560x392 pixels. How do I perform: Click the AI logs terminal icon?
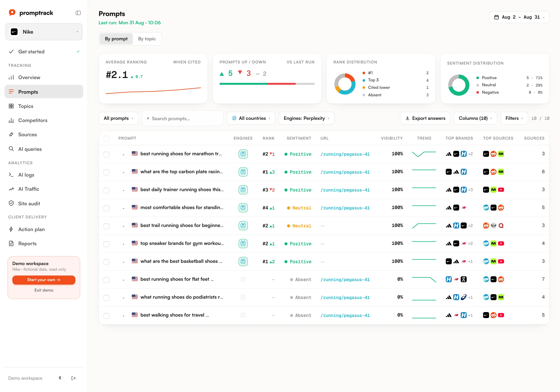(11, 175)
